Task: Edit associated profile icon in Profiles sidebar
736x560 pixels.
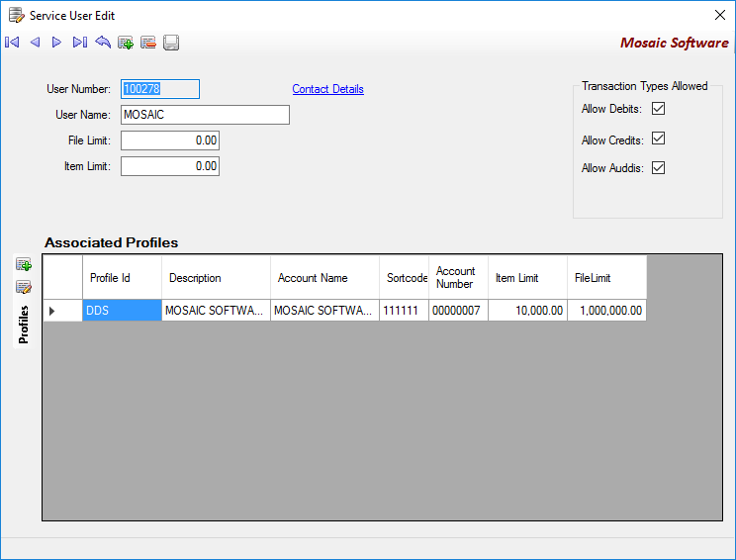Action: [24, 286]
